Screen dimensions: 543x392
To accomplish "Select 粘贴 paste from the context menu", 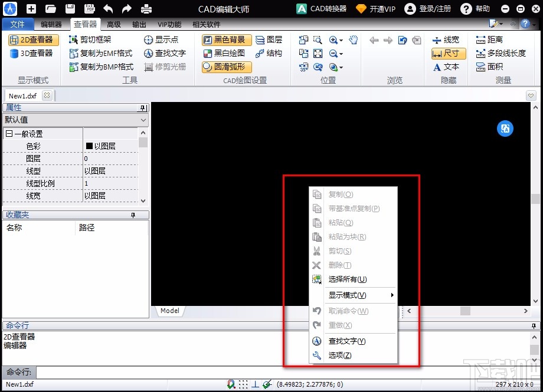I will (x=341, y=222).
